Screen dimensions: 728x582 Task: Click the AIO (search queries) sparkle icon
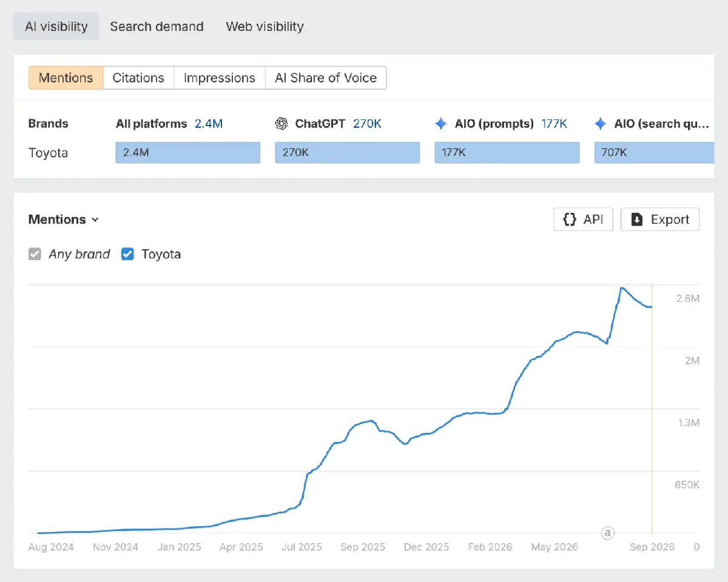pos(601,124)
